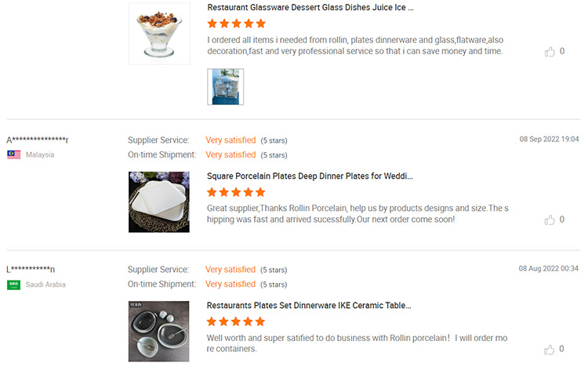Open the square porcelain plates product image
Viewport: 588px width, 370px height.
[x=159, y=202]
